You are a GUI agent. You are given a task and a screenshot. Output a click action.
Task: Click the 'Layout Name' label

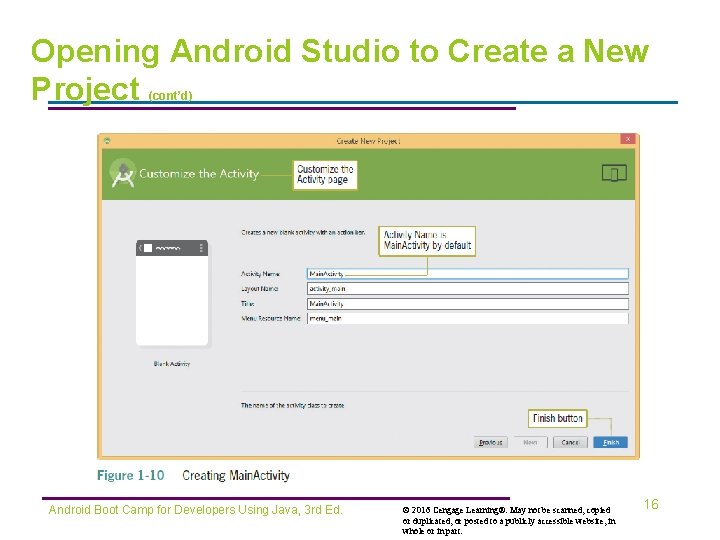[x=259, y=289]
